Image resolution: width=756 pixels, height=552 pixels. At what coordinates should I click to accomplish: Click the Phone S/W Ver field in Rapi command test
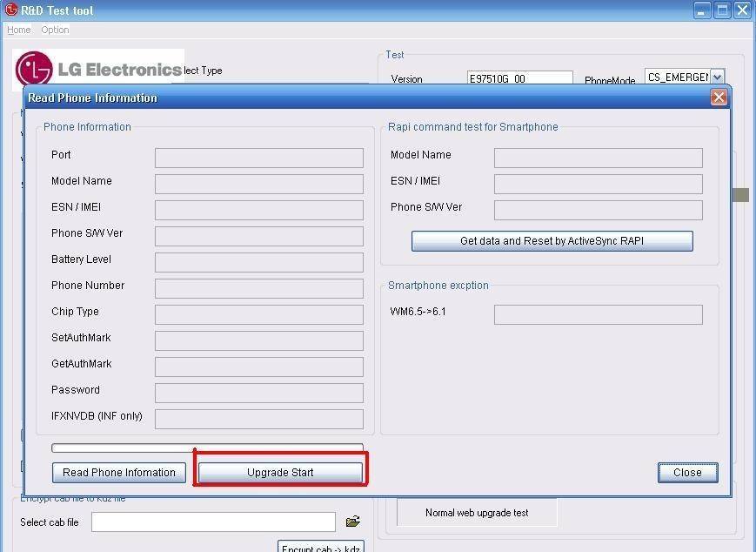click(599, 210)
